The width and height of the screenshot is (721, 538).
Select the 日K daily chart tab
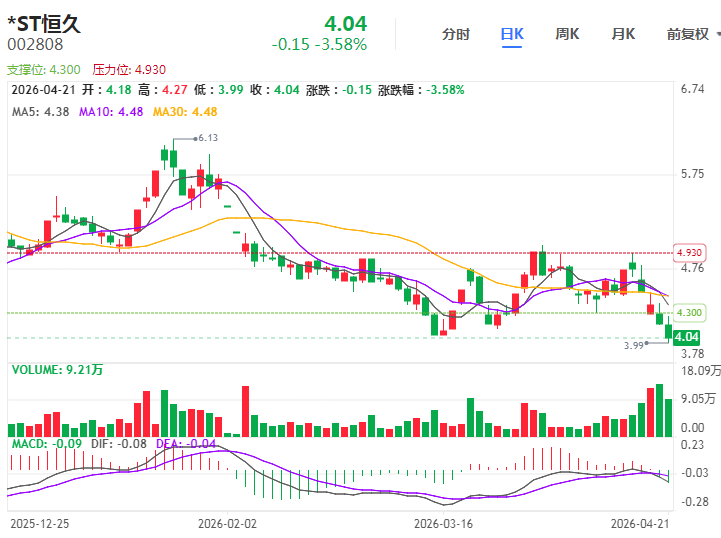click(512, 34)
